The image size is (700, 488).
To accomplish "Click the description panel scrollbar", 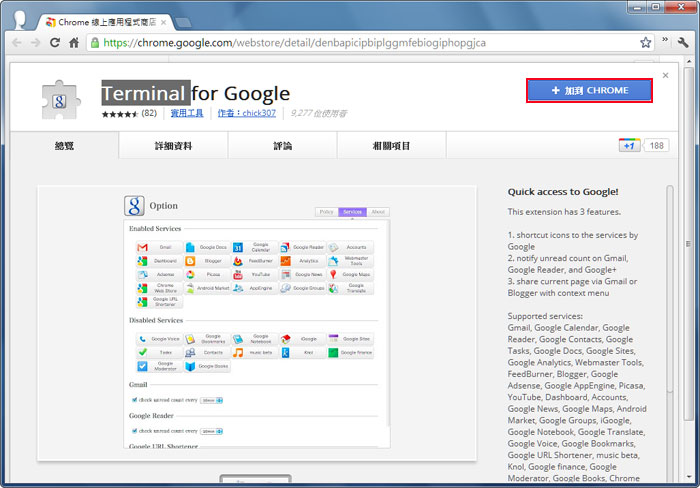I will click(670, 290).
